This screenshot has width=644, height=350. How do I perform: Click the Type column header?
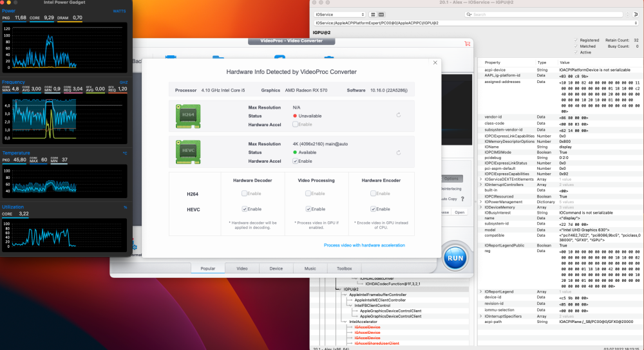pos(542,62)
